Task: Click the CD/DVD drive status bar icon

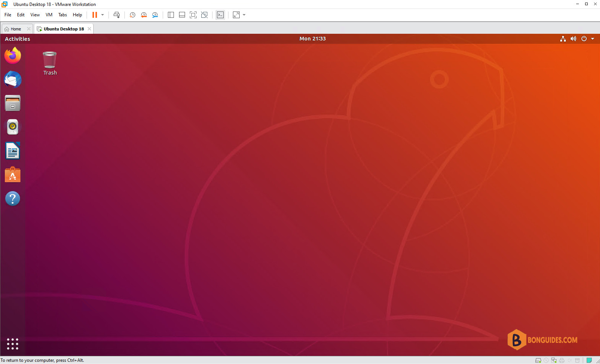Action: click(x=546, y=360)
